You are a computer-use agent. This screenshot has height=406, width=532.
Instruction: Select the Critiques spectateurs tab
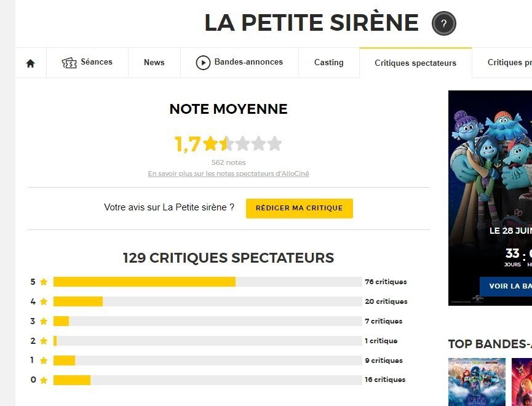pos(416,63)
